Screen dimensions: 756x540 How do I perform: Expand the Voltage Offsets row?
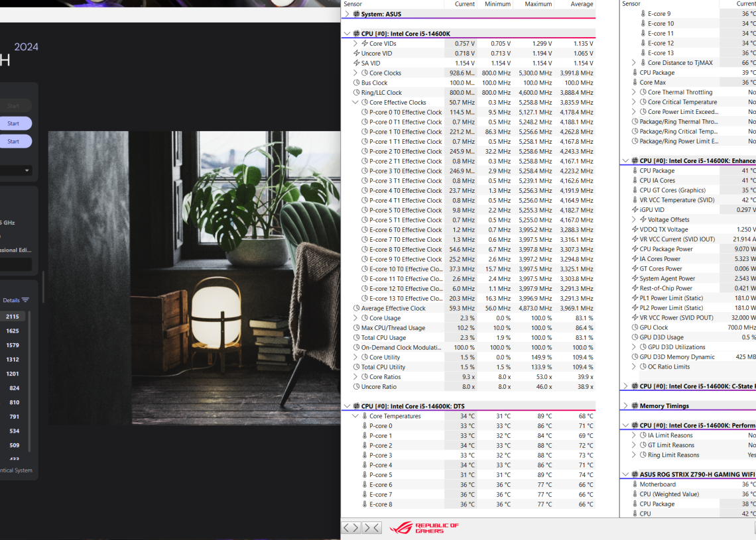pyautogui.click(x=633, y=220)
